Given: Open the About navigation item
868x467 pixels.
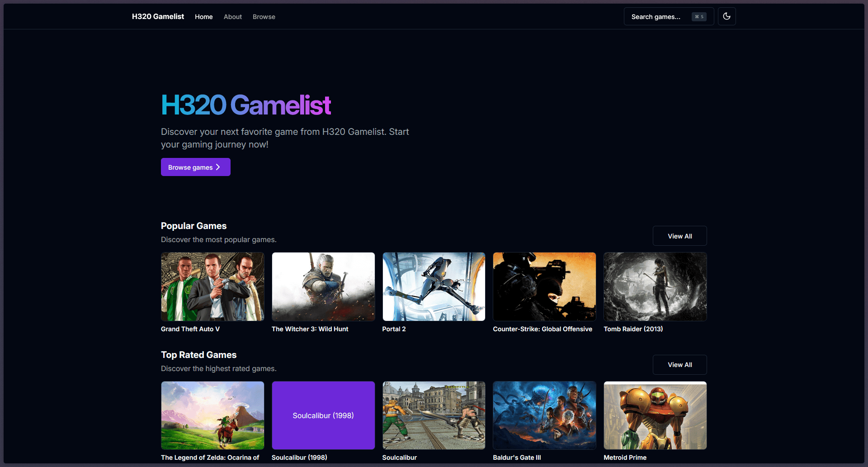Looking at the screenshot, I should [x=232, y=17].
